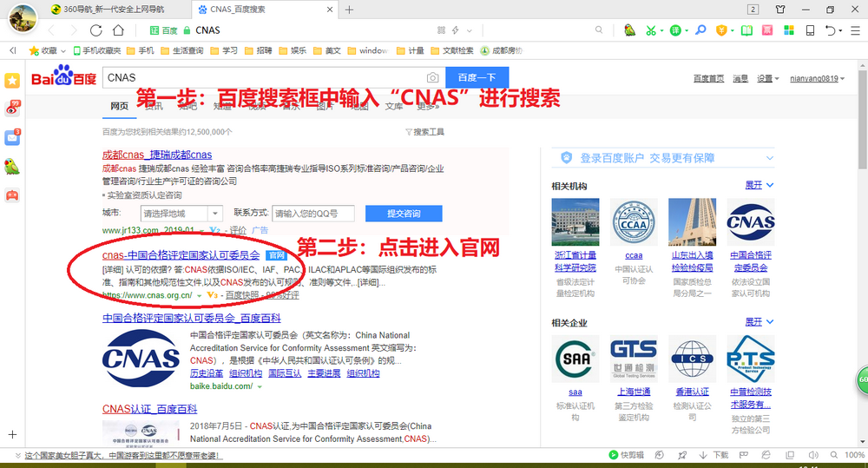Open CNAS认证_百度百科 link
This screenshot has width=868, height=468.
point(149,409)
